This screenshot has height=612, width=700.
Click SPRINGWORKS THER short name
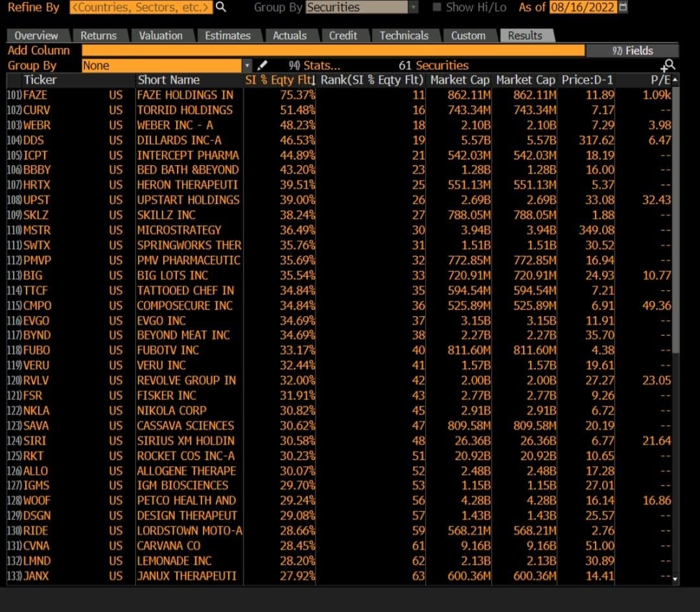[189, 245]
